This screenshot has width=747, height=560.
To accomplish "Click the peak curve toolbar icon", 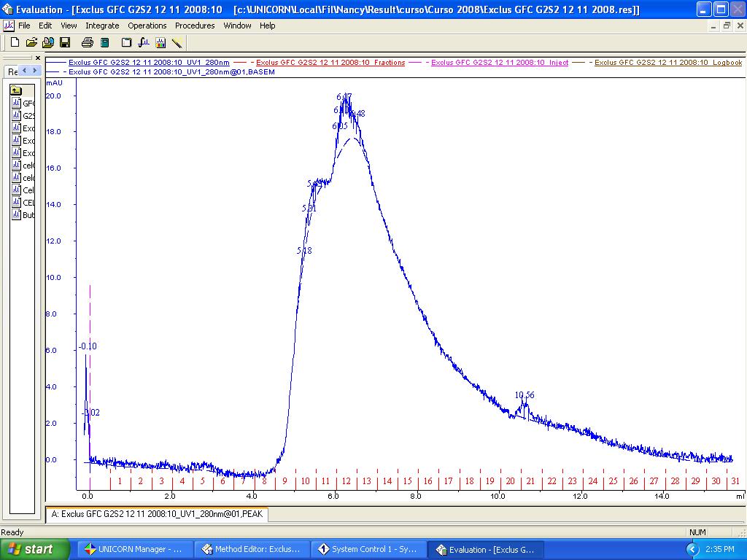I will click(x=143, y=42).
